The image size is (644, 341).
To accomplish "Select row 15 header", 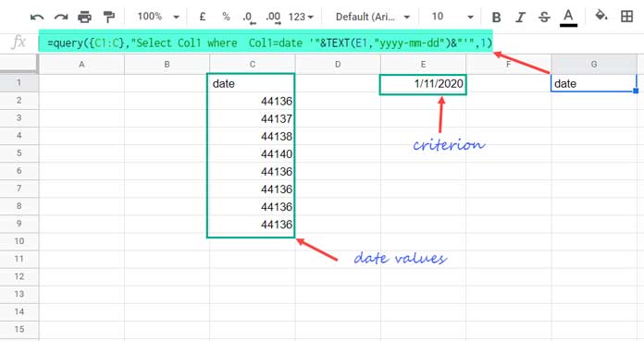I will 19,329.
